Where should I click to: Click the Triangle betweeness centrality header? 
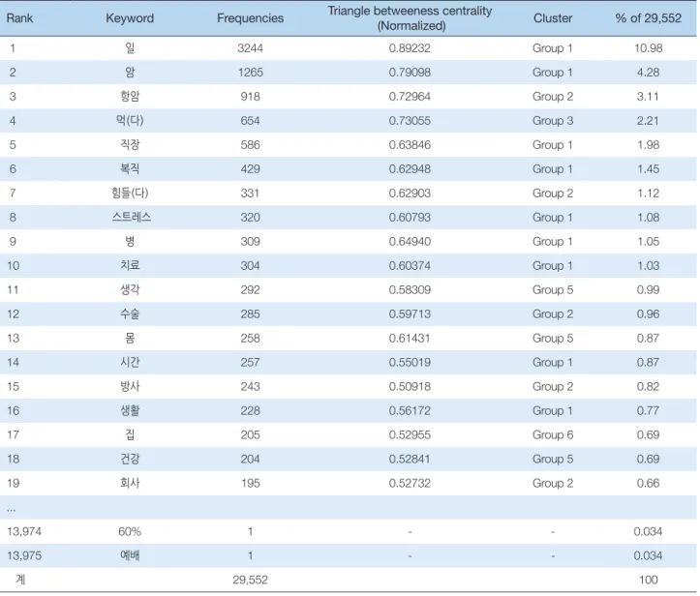tap(410, 18)
